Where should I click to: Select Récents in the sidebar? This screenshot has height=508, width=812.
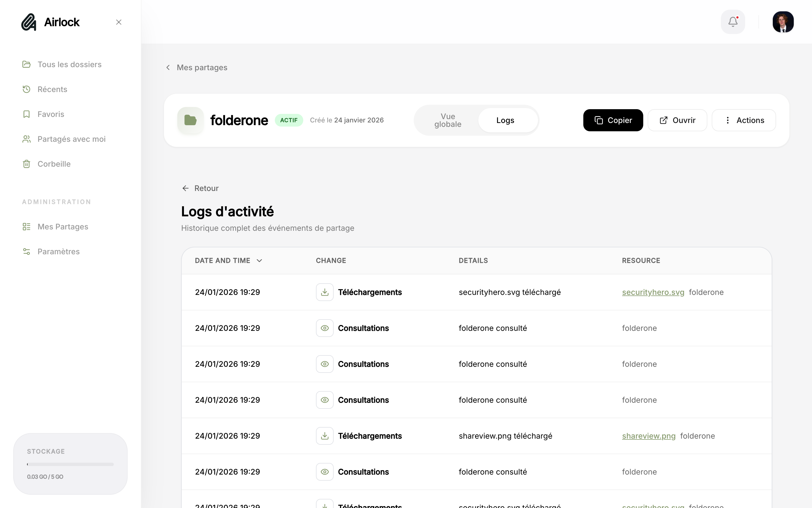click(52, 89)
